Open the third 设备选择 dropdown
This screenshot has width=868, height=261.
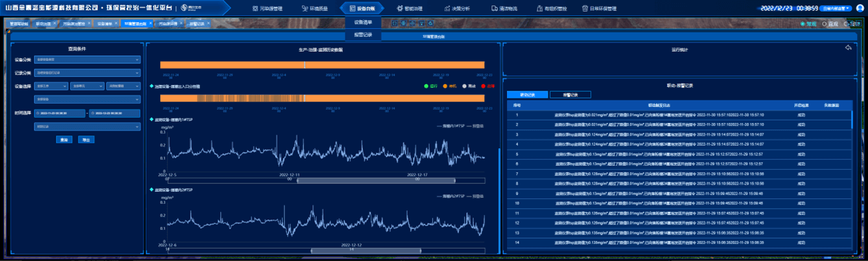(x=123, y=86)
